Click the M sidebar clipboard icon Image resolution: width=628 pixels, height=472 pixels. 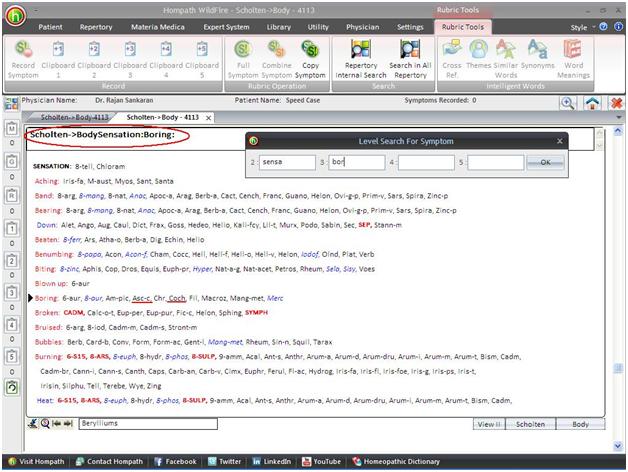click(12, 129)
